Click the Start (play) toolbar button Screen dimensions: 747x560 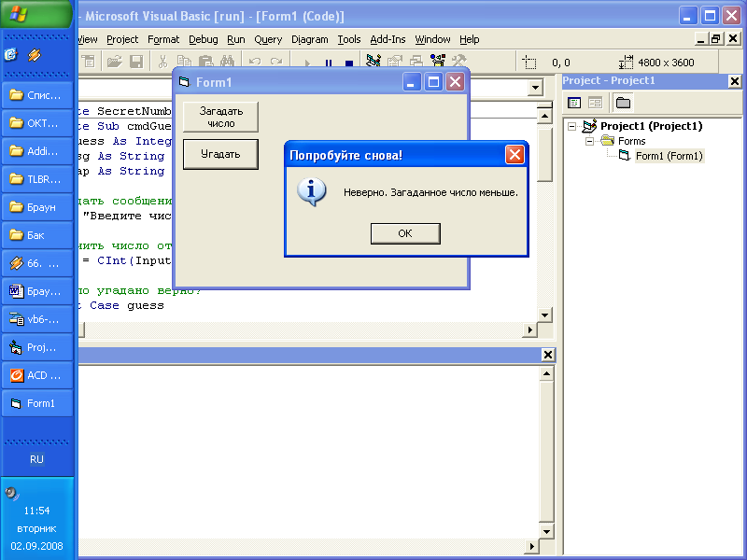coord(307,63)
